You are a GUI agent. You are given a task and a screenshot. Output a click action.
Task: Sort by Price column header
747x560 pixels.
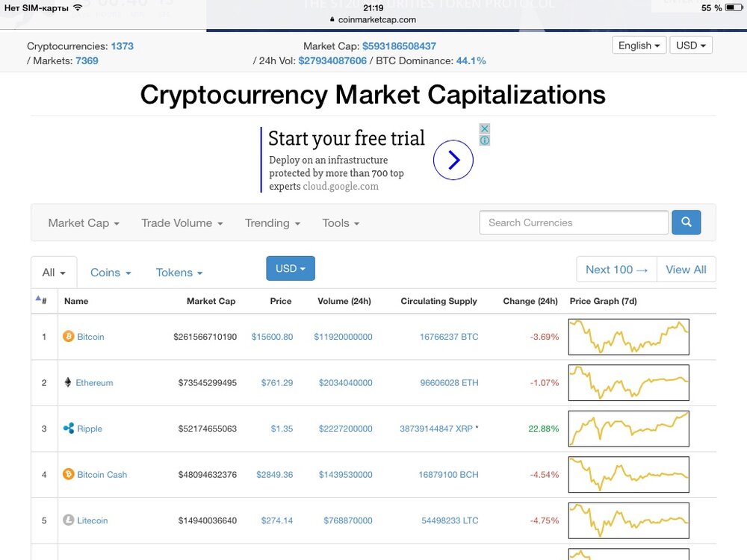point(281,301)
